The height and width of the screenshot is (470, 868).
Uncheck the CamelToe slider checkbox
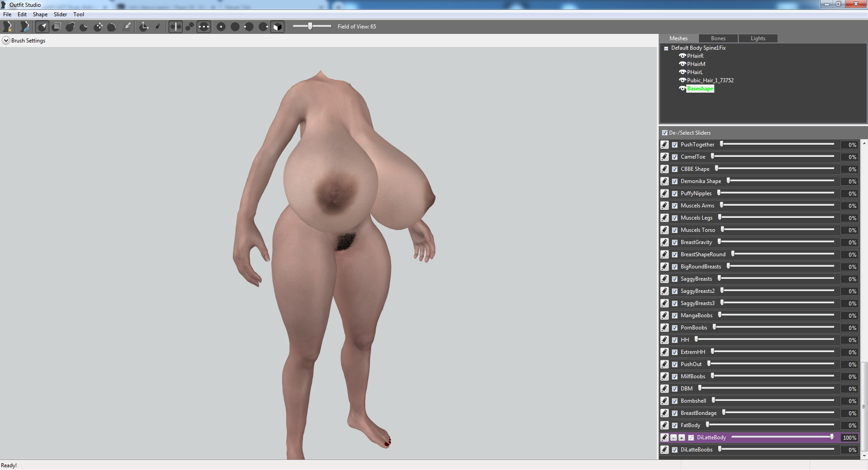coord(675,157)
